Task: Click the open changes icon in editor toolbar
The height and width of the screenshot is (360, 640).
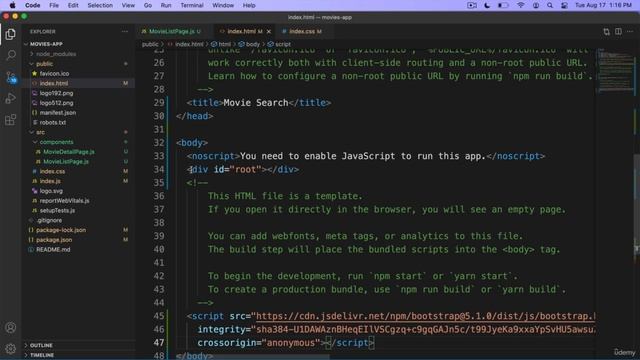Action: click(606, 31)
